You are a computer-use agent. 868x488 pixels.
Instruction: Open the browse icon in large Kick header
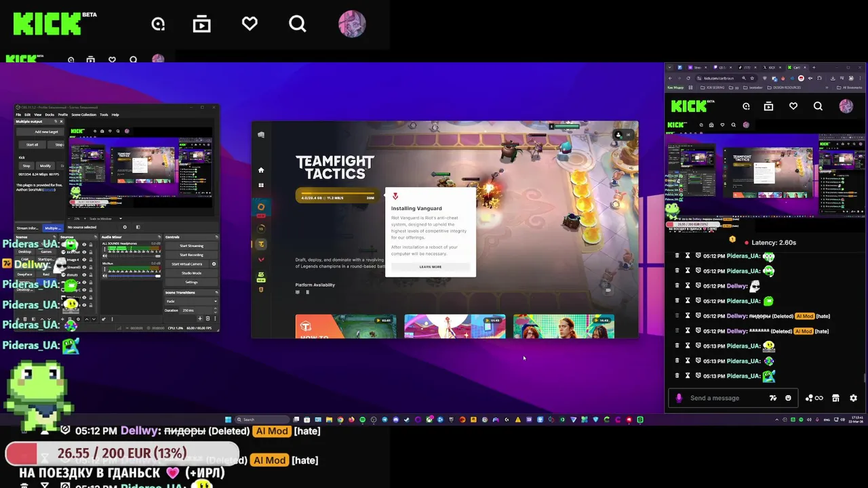click(x=201, y=24)
